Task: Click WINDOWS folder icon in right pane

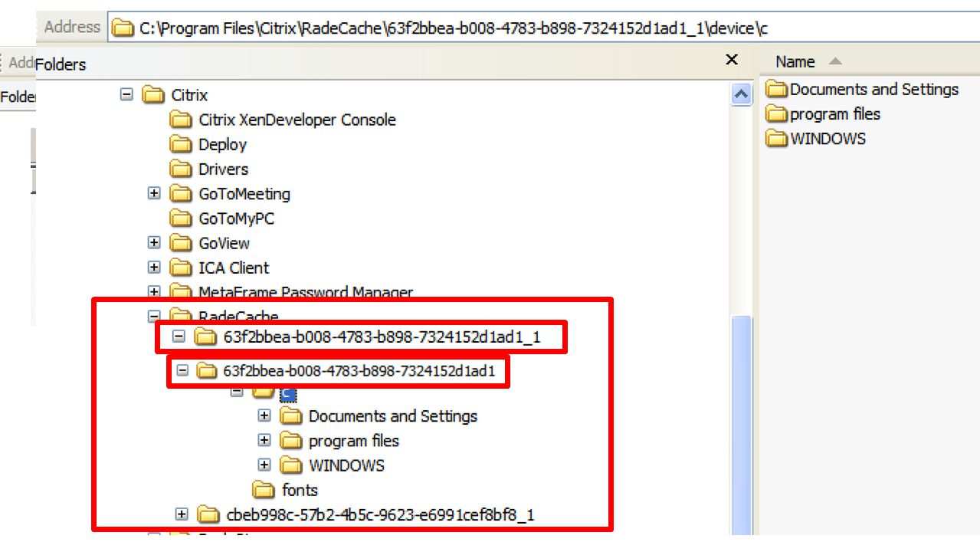Action: 777,139
